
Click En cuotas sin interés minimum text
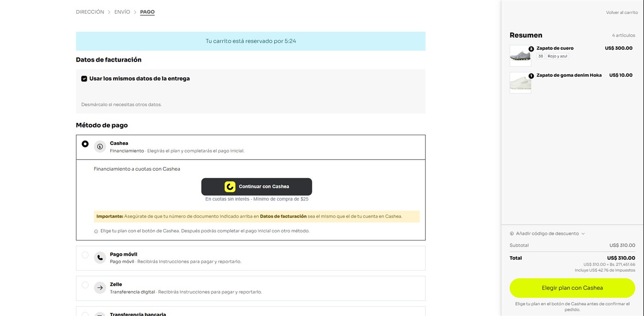tap(257, 199)
